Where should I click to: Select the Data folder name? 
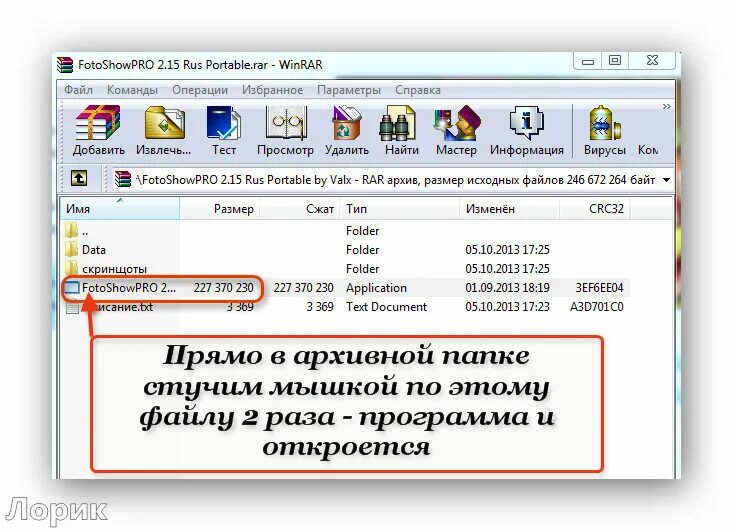(x=94, y=250)
